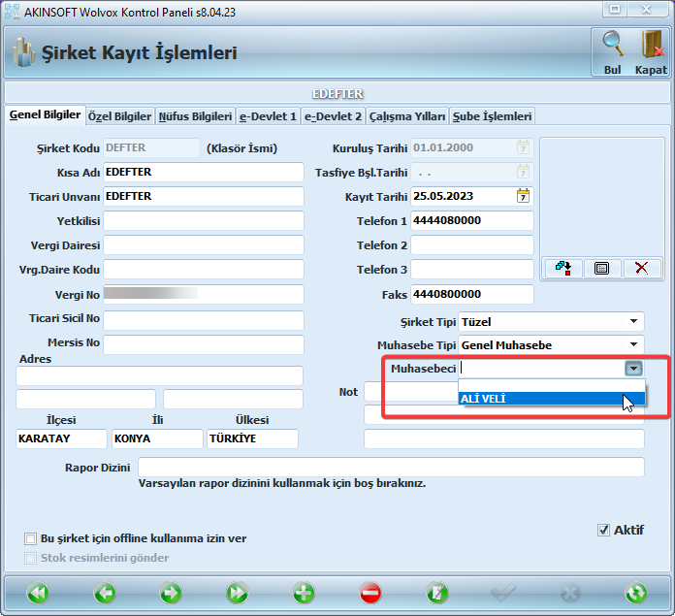Focus the Mersis No field
675x616 pixels.
click(x=204, y=344)
